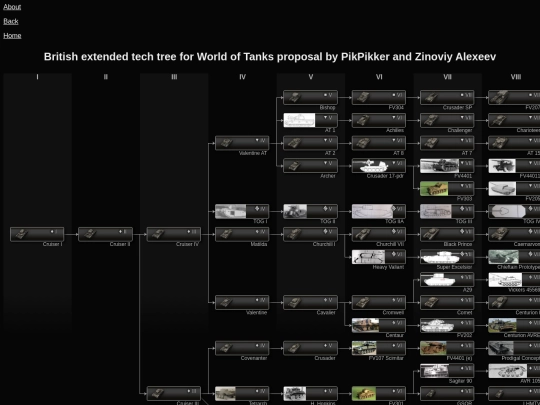
Task: Choose the AT 2 tank node
Action: point(310,143)
